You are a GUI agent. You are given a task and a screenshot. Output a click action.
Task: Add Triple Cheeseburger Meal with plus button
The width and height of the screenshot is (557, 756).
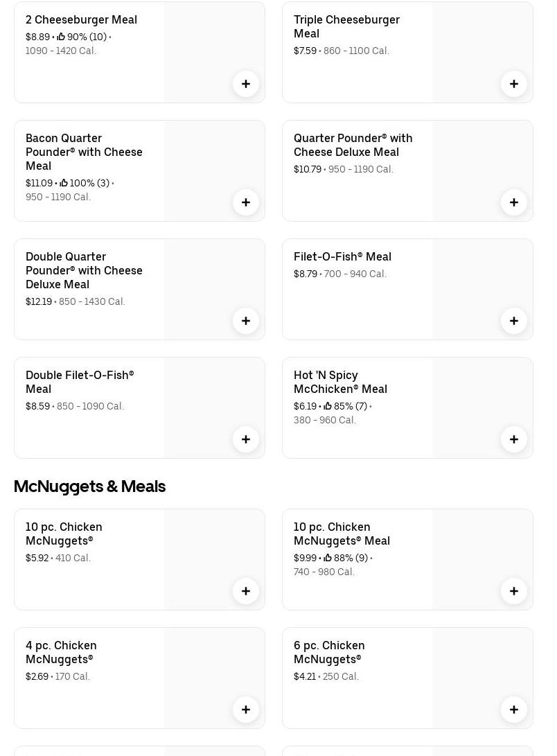tap(514, 84)
